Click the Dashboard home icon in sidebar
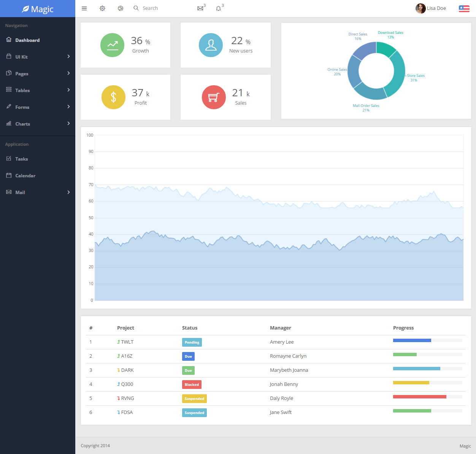 coord(9,40)
